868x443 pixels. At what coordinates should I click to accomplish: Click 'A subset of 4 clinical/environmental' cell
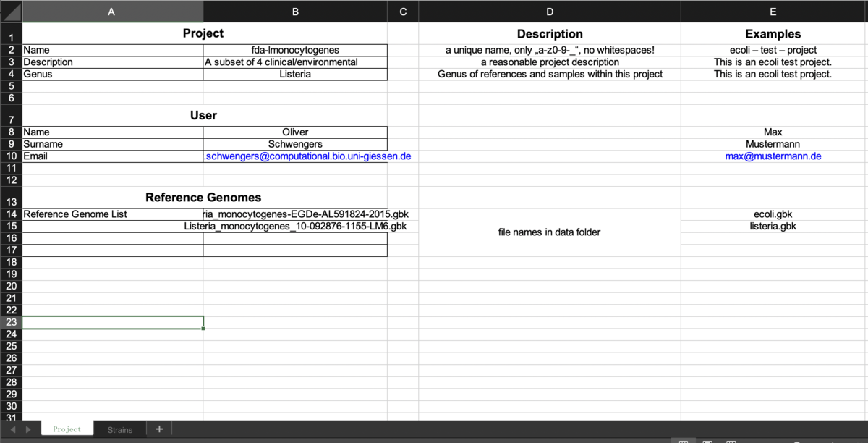pyautogui.click(x=295, y=62)
